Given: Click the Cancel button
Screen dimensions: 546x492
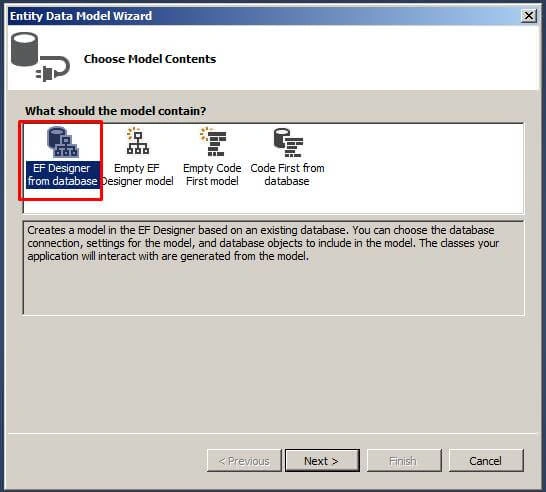Looking at the screenshot, I should pyautogui.click(x=486, y=461).
